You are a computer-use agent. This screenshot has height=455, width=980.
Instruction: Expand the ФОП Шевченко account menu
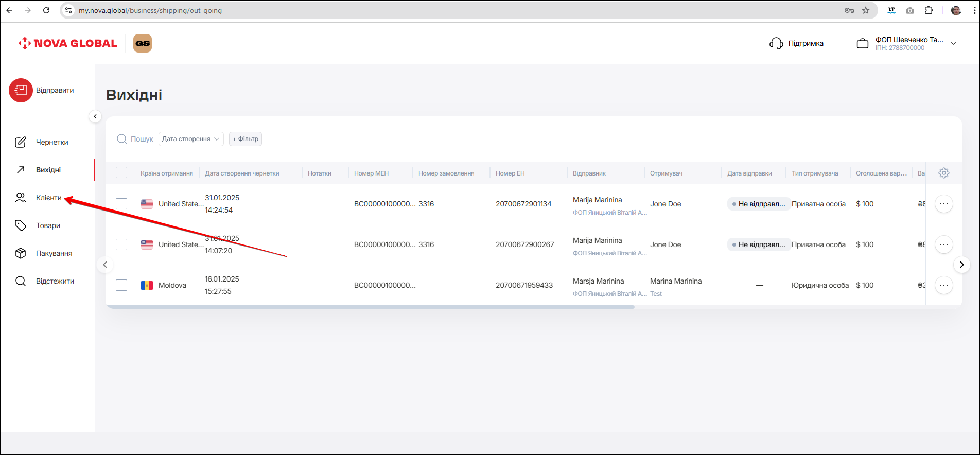[953, 43]
